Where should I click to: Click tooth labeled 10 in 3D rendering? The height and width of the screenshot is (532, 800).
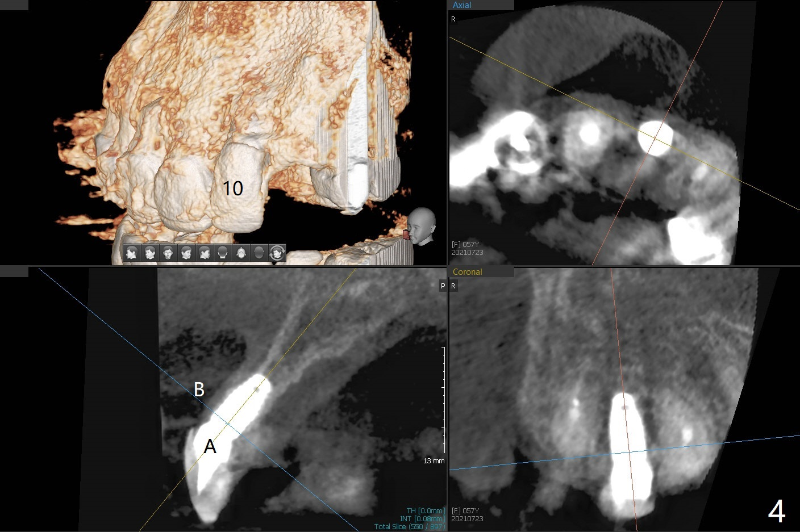(x=232, y=188)
